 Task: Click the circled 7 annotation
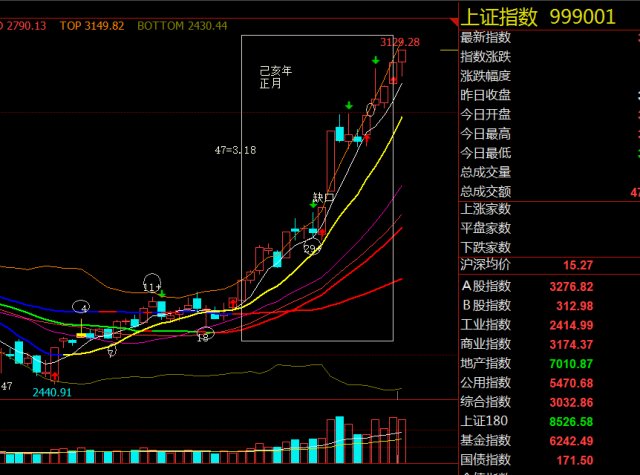pyautogui.click(x=111, y=351)
